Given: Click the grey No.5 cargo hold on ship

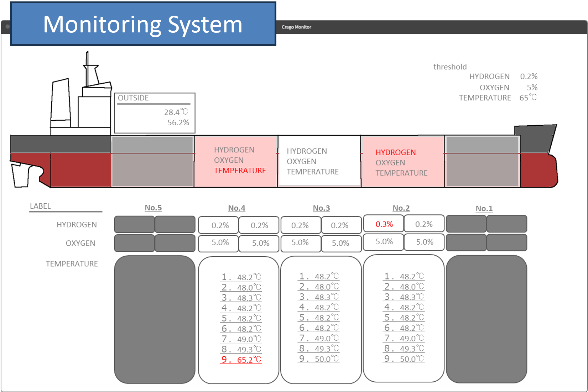Looking at the screenshot, I should (x=152, y=161).
